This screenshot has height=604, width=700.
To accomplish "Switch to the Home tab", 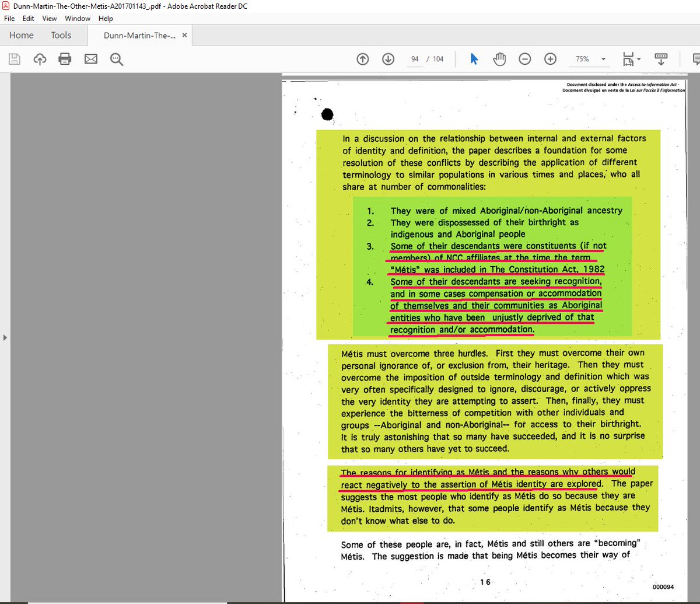I will 22,35.
